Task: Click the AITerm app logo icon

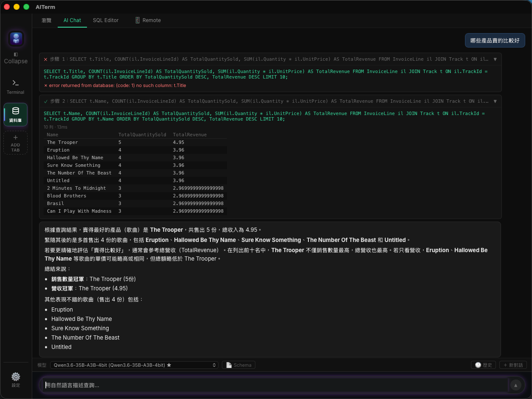Action: coord(16,39)
